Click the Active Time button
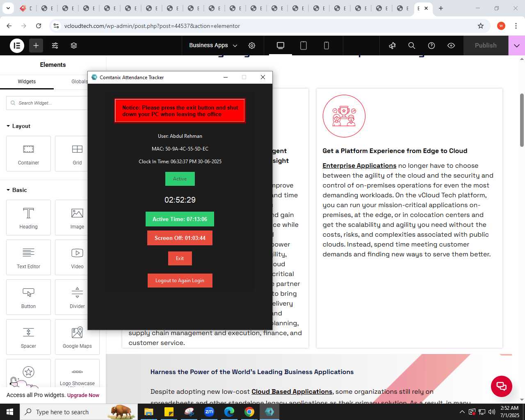 pos(180,219)
